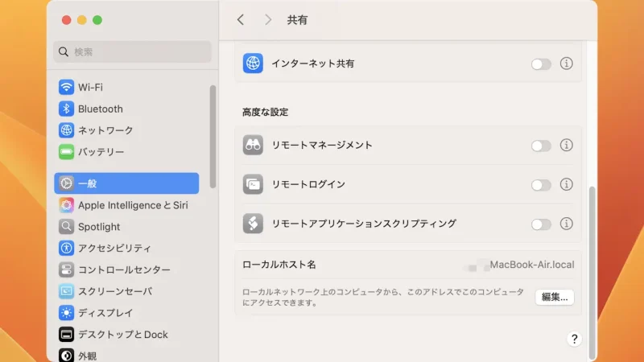This screenshot has height=362, width=644.
Task: Click the スクリーンセーバ icon
Action: pos(66,291)
